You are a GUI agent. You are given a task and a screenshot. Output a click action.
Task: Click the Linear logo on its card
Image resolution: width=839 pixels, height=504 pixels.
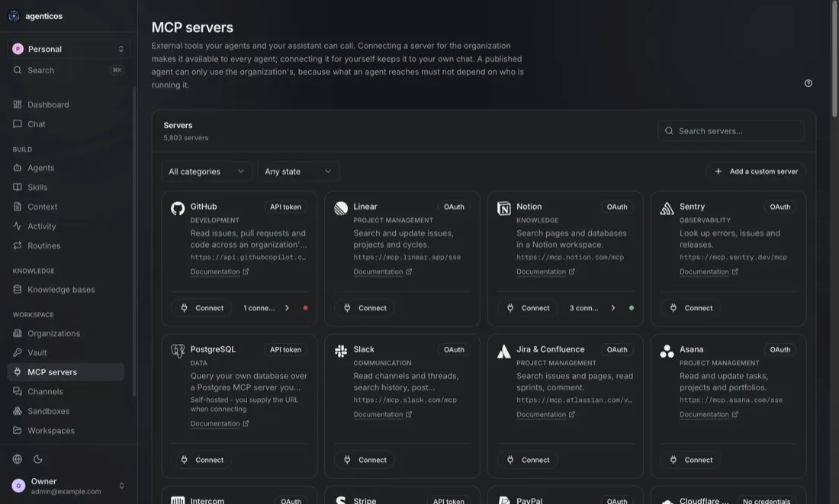(x=341, y=208)
